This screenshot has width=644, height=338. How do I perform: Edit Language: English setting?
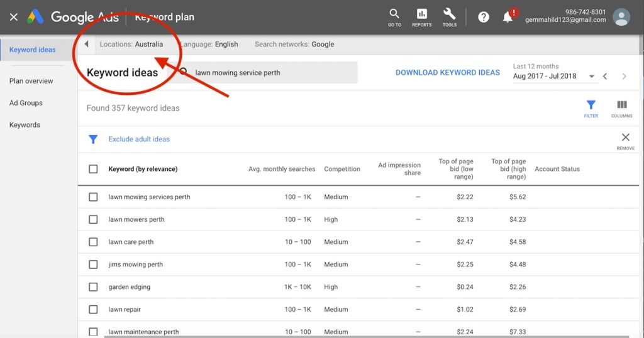209,45
